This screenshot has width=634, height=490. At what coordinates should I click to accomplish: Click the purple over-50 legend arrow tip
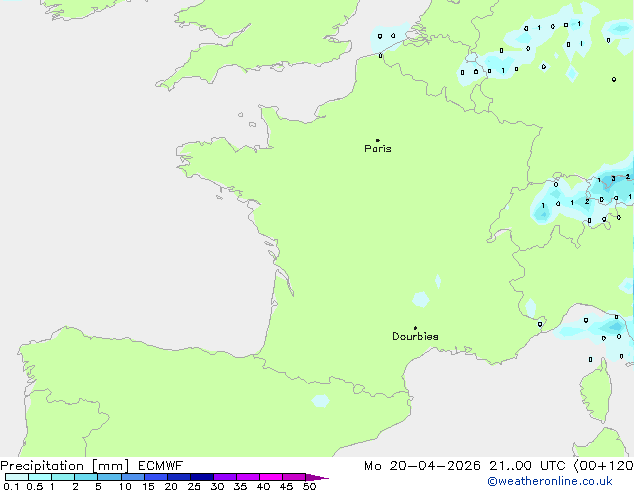(317, 477)
